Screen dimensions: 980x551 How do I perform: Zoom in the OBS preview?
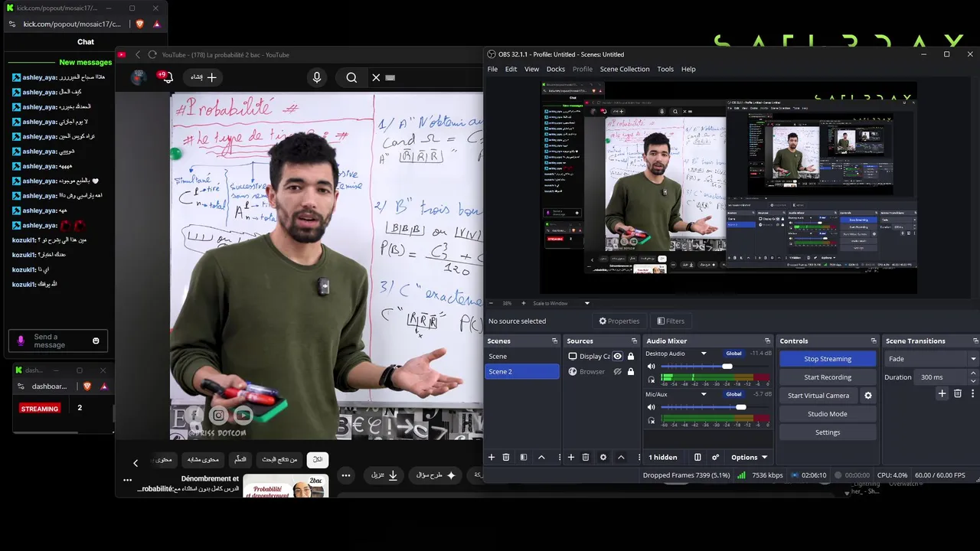pyautogui.click(x=523, y=303)
